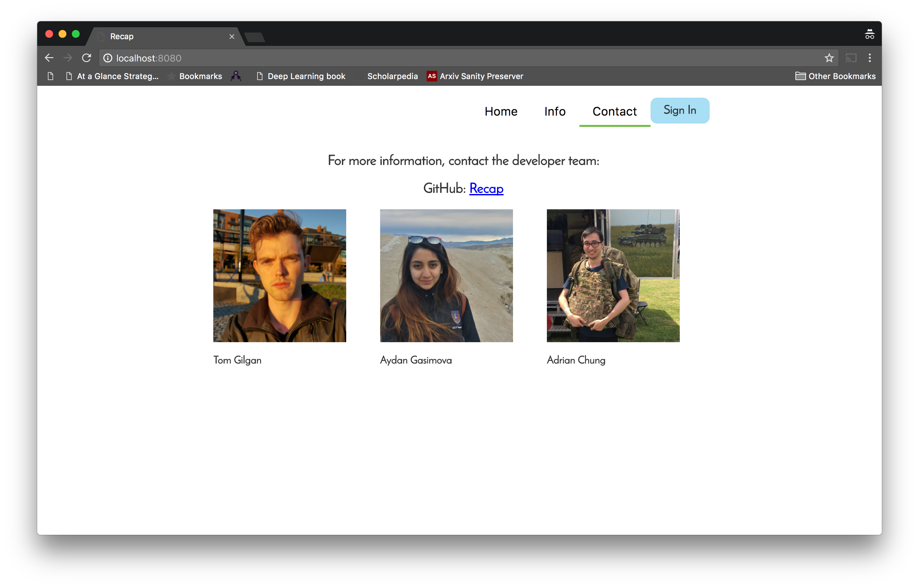Bookmark page with the star icon
Screen dimensions: 919x588
pyautogui.click(x=829, y=58)
